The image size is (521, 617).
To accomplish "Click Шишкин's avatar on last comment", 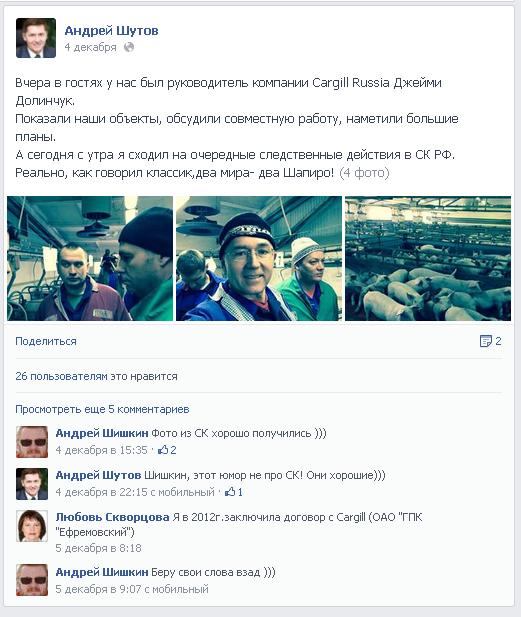I will tap(32, 580).
